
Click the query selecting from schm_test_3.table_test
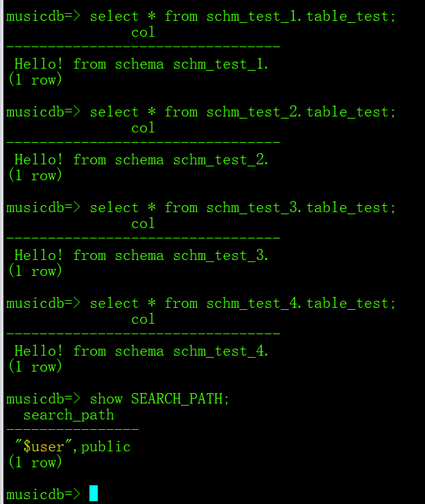[x=243, y=207]
